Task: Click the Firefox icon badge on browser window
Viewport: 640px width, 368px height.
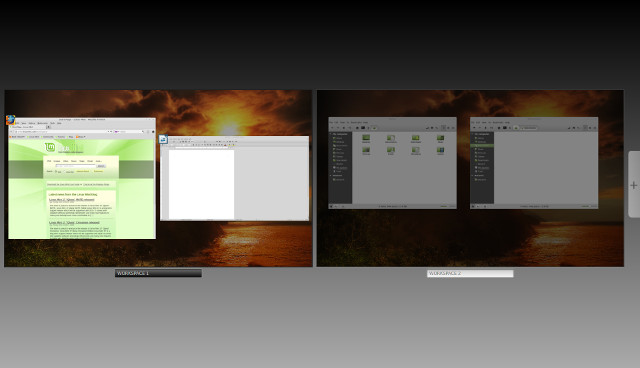Action: click(x=11, y=120)
